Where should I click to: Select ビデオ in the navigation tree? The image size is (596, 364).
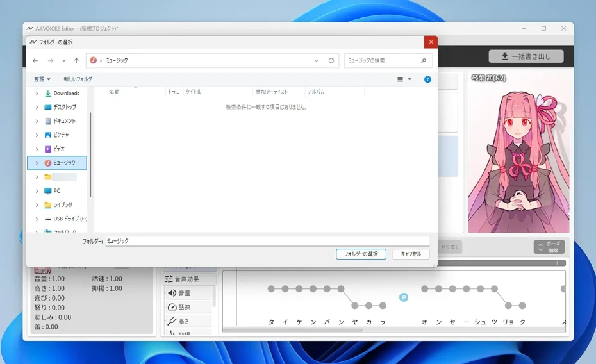coord(54,149)
